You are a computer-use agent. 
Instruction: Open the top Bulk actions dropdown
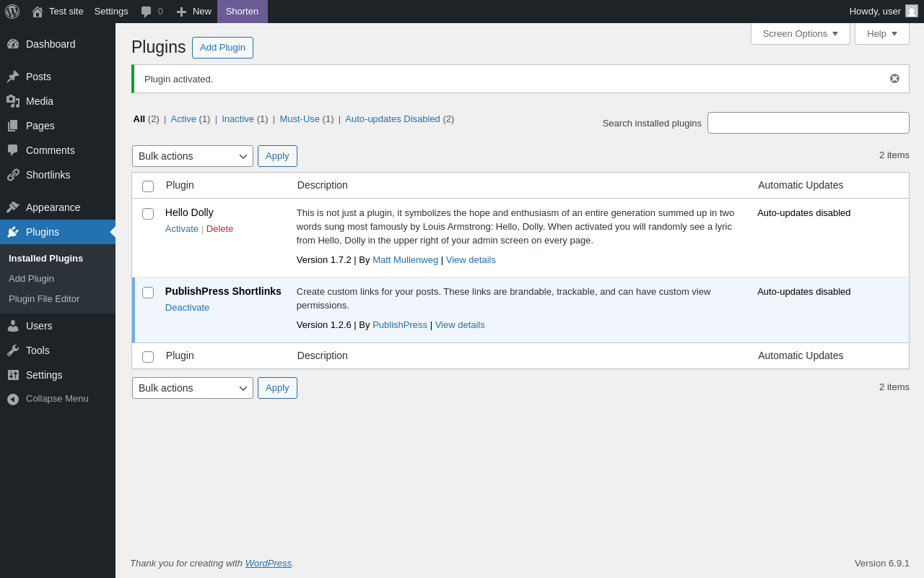coord(193,156)
